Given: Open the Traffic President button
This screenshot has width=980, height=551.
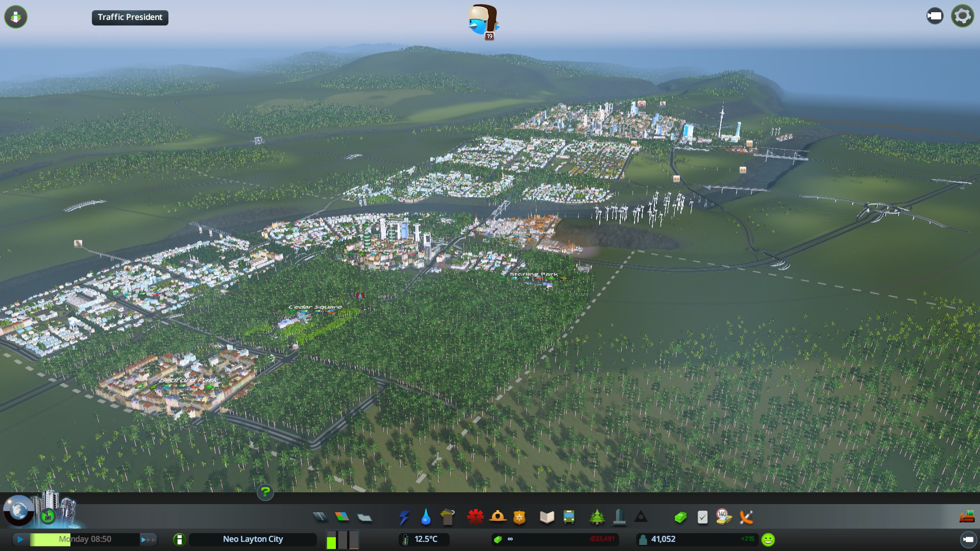Looking at the screenshot, I should coord(130,17).
